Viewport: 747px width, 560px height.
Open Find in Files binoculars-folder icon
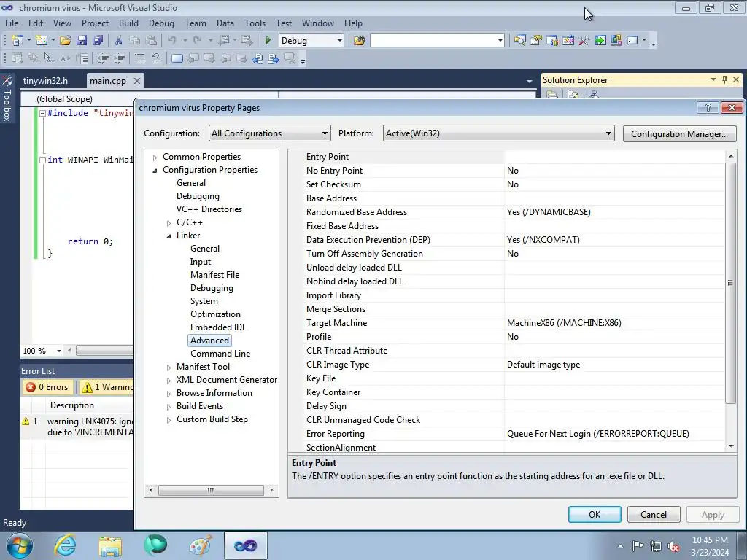click(x=359, y=41)
